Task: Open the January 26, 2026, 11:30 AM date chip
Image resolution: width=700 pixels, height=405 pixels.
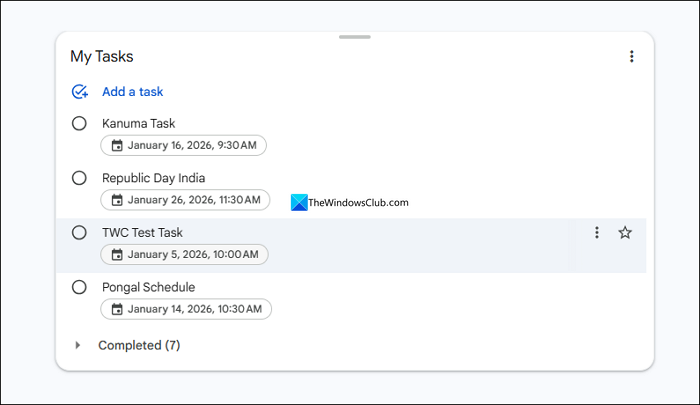Action: click(x=185, y=200)
